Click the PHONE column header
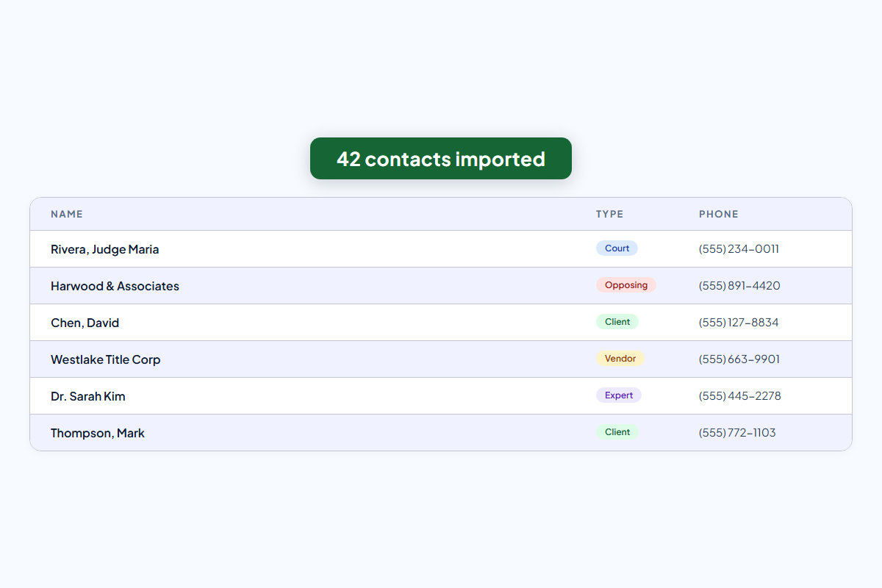This screenshot has height=588, width=882. tap(718, 214)
